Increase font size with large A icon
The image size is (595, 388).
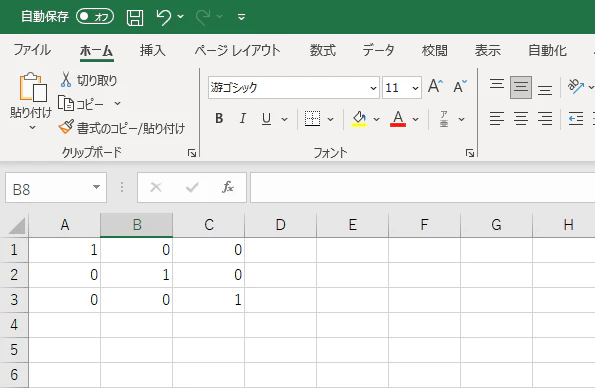[x=435, y=86]
